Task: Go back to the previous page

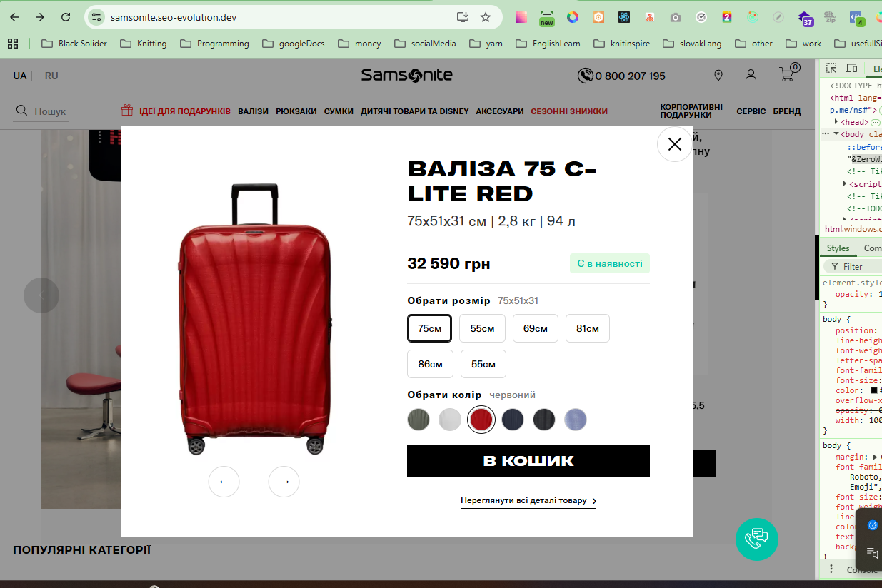Action: 14,17
